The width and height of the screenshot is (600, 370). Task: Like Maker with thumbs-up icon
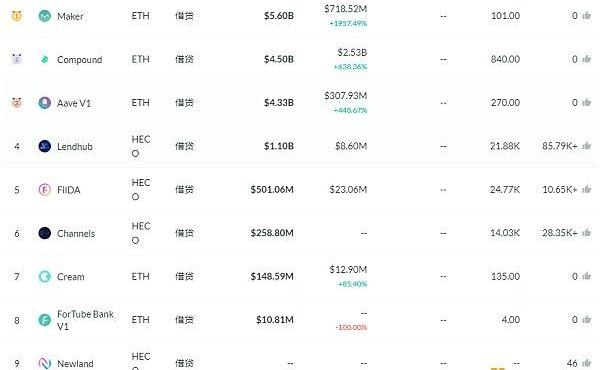coord(586,16)
